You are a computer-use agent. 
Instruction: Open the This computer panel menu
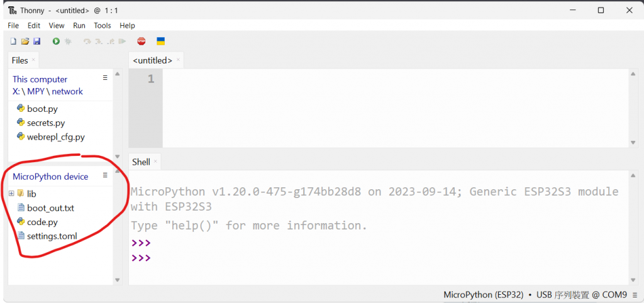tap(105, 78)
